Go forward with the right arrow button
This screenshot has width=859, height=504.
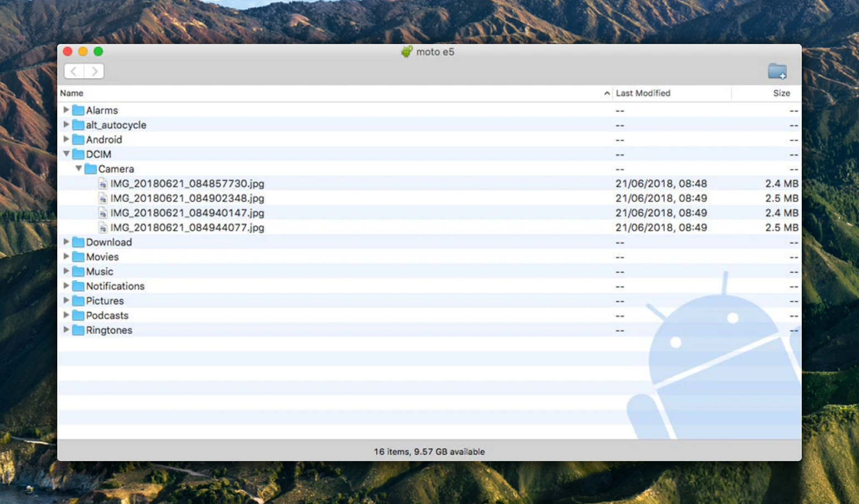[x=94, y=72]
